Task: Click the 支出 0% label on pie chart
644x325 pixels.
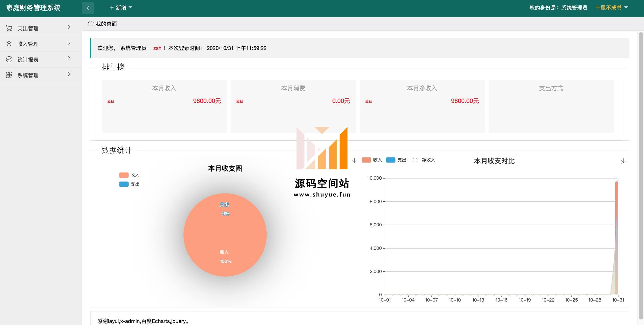Action: click(x=225, y=209)
